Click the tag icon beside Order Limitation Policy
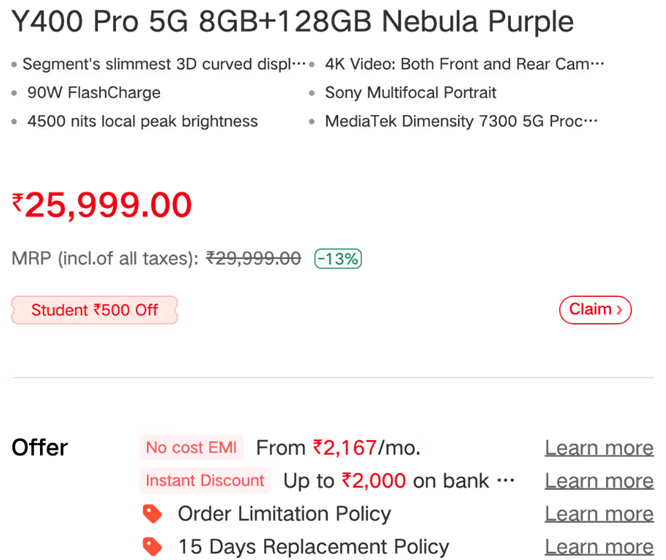Image resolution: width=666 pixels, height=560 pixels. pyautogui.click(x=152, y=514)
